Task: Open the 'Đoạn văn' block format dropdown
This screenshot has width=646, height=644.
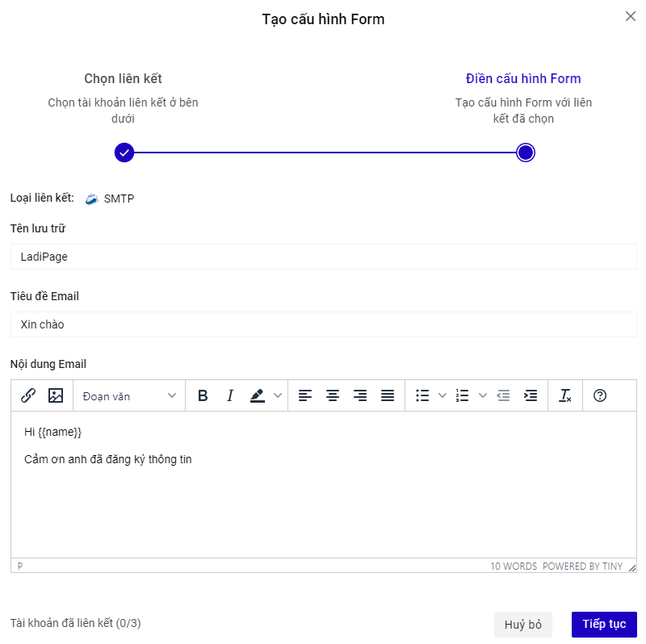Action: [129, 395]
